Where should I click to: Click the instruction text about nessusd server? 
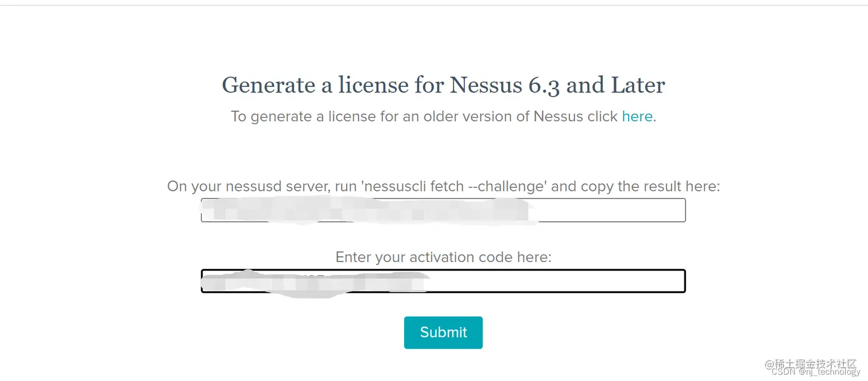[x=443, y=186]
